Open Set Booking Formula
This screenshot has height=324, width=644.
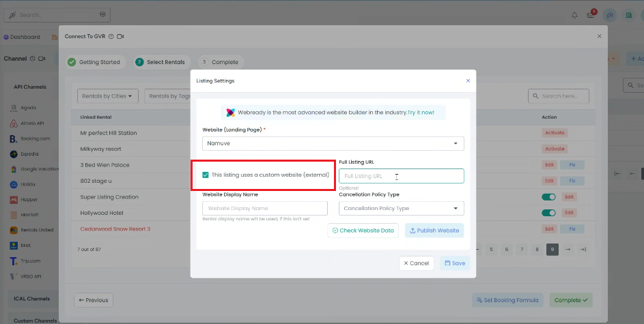click(x=507, y=300)
